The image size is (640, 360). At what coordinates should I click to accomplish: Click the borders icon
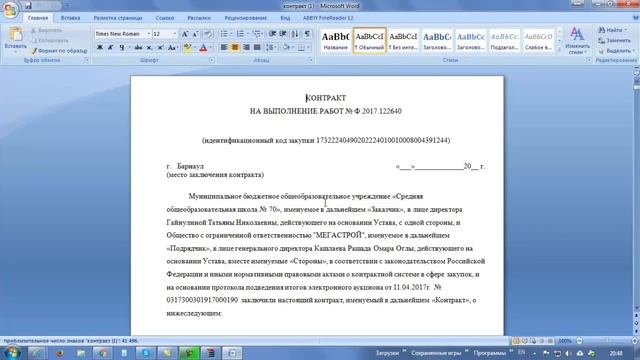[301, 48]
